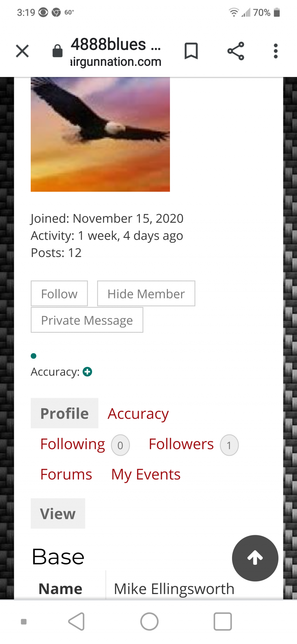Tap the lock icon for site security info
This screenshot has height=644, width=297.
point(57,51)
